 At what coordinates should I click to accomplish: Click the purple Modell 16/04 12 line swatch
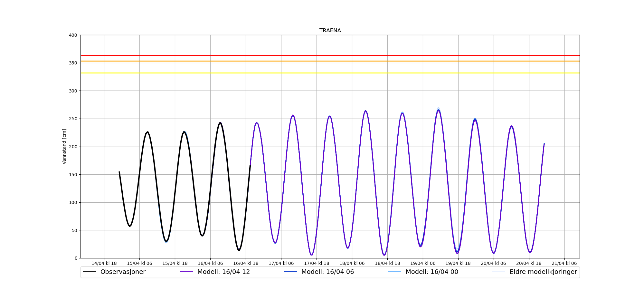click(x=186, y=272)
